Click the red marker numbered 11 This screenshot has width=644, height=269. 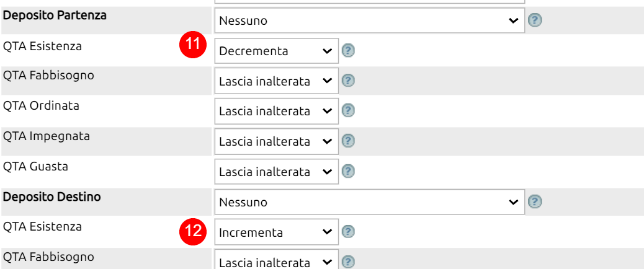[x=192, y=45]
